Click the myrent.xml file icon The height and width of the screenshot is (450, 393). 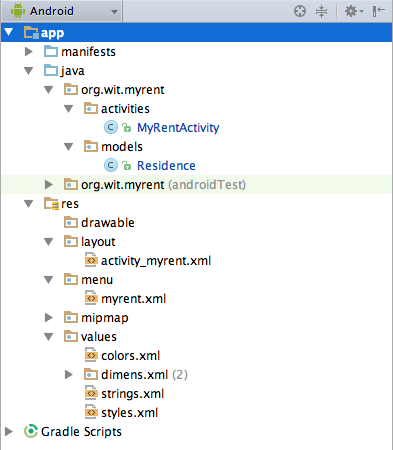pos(91,298)
